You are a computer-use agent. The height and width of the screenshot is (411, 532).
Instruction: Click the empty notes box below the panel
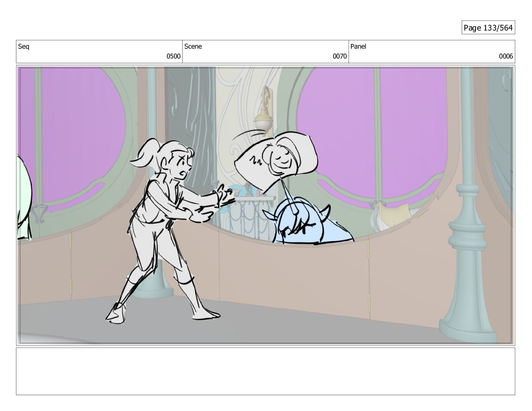(x=265, y=371)
